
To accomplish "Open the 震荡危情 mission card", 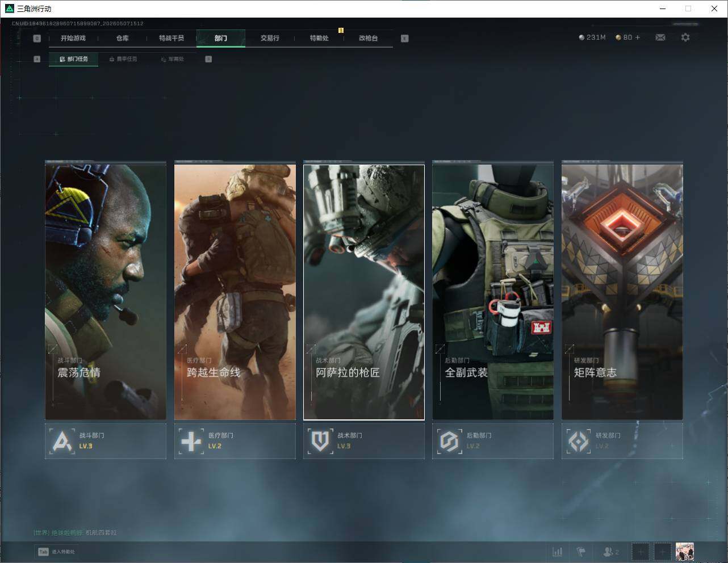I will tap(106, 292).
